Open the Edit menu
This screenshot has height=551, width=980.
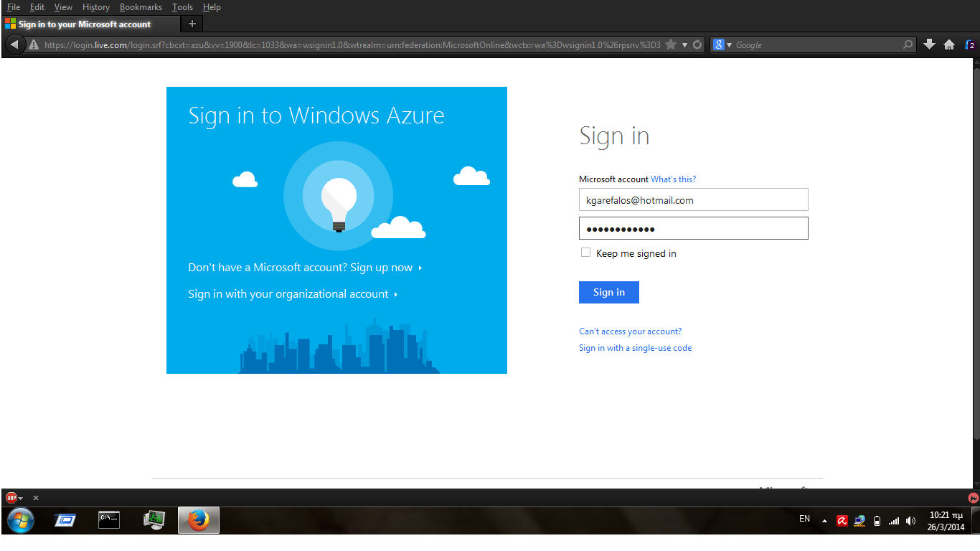click(37, 7)
